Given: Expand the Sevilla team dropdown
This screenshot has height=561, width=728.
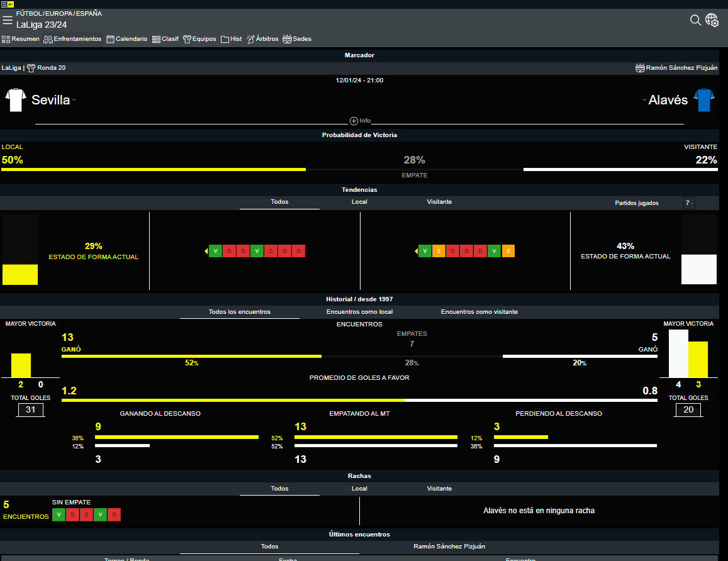Looking at the screenshot, I should point(74,101).
